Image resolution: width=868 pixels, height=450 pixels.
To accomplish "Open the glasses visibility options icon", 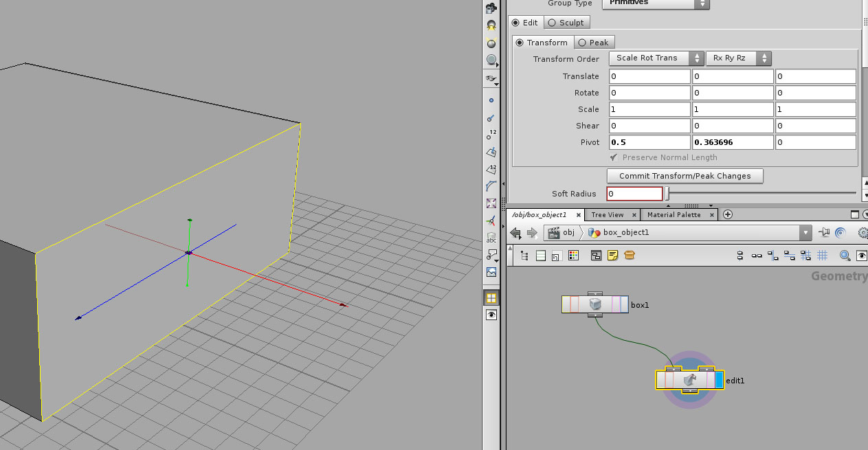I will click(491, 78).
